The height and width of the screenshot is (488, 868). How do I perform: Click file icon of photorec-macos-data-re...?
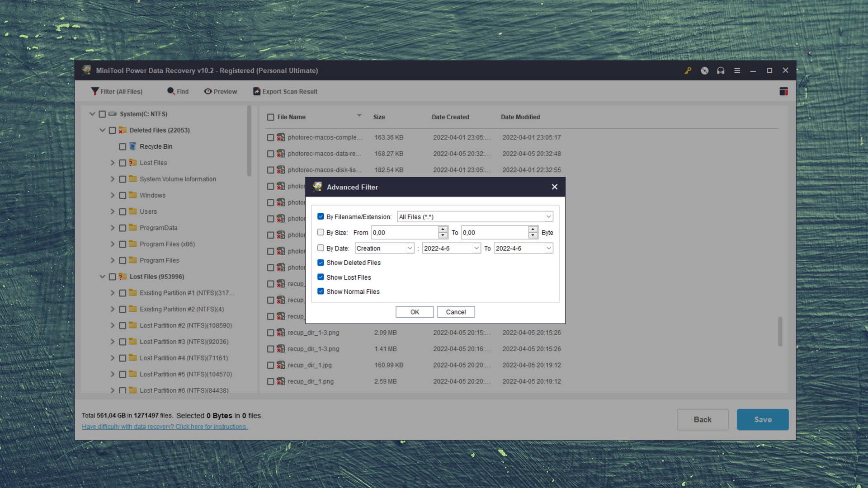281,154
